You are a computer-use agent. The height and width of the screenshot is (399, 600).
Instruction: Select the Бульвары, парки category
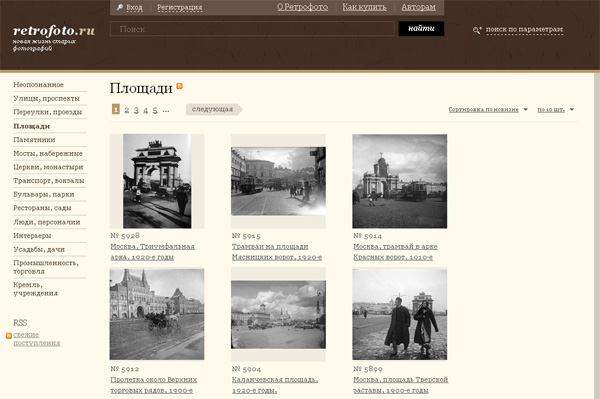pos(44,194)
